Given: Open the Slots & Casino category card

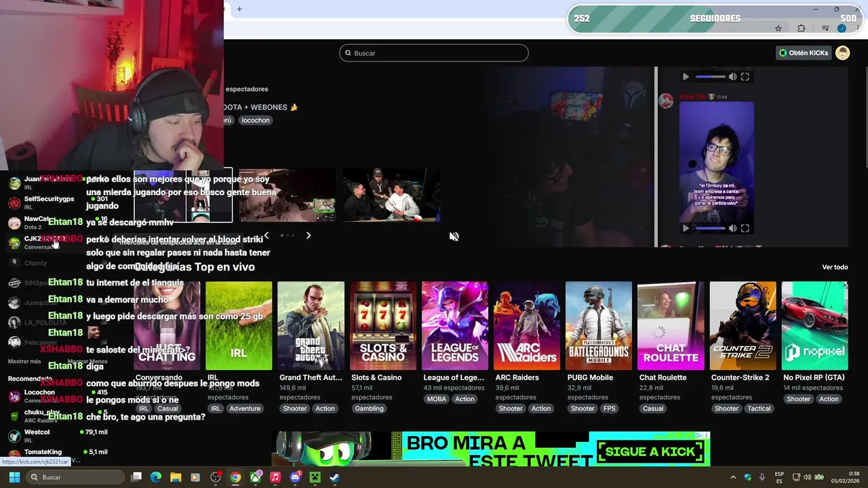Looking at the screenshot, I should point(382,326).
